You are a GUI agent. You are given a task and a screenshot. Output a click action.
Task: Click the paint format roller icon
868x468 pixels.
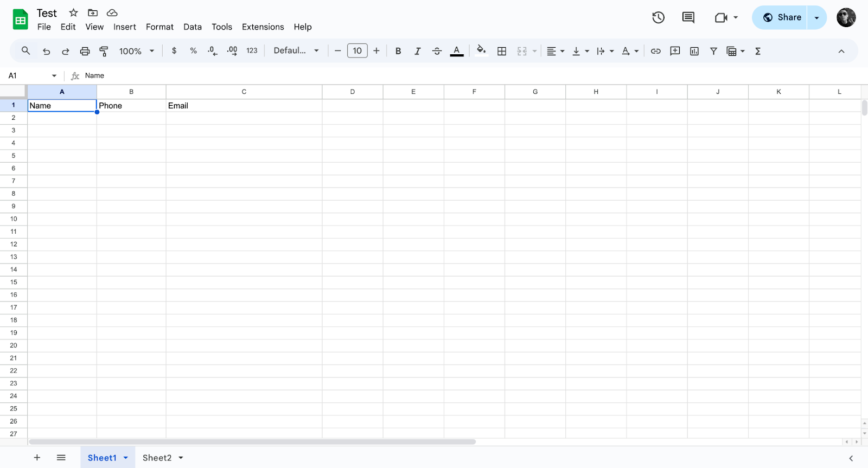click(104, 51)
